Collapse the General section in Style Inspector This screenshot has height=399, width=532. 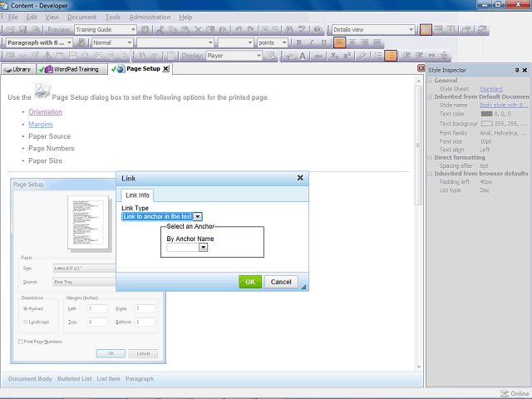click(x=430, y=81)
